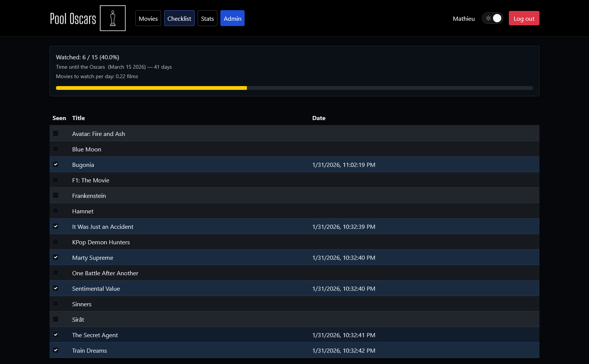Viewport: 589px width, 364px height.
Task: Click the Date column header
Action: click(319, 118)
